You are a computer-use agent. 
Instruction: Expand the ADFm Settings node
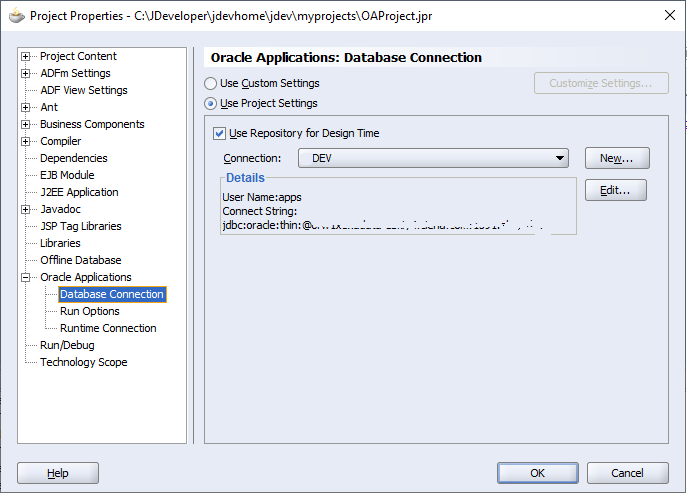[x=25, y=73]
